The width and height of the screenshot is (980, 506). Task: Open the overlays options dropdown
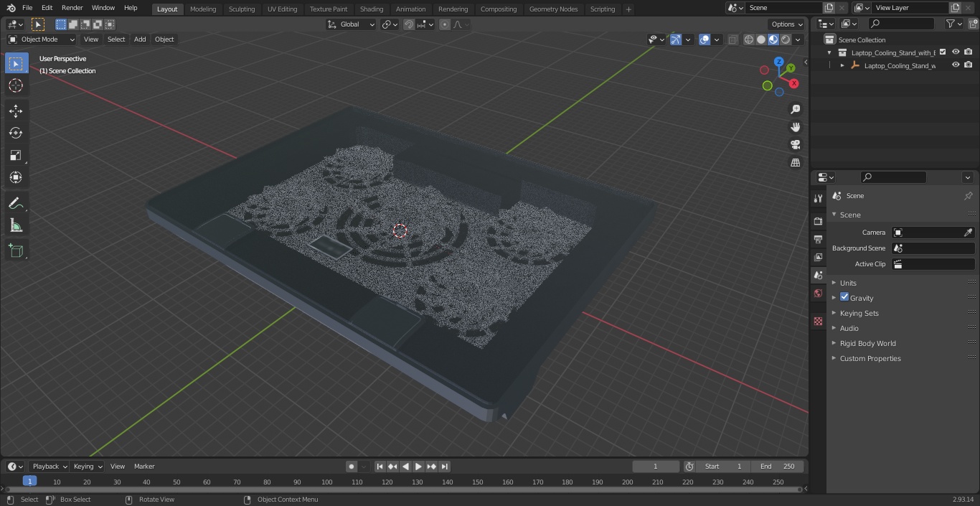716,39
